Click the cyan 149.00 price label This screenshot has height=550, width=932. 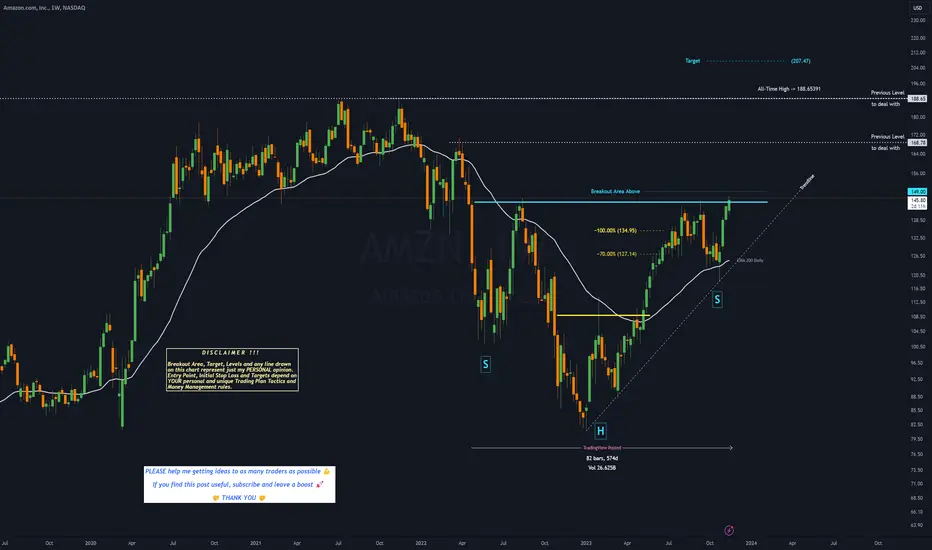tap(918, 191)
